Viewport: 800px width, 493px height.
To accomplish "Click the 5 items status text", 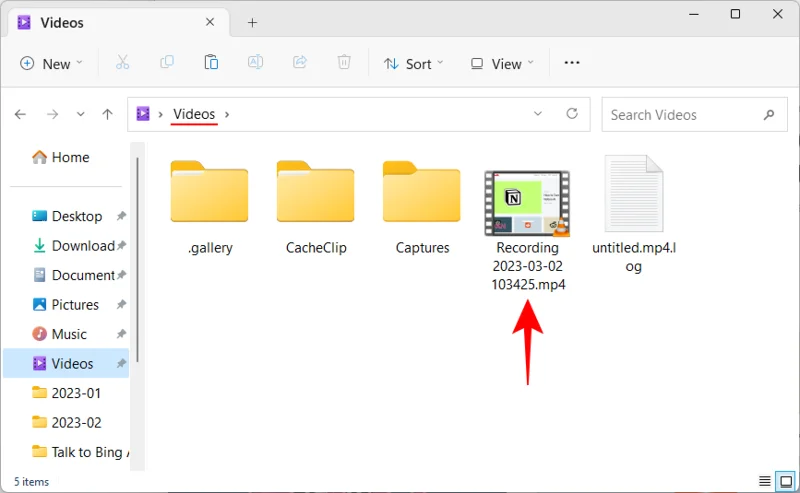I will tap(31, 481).
